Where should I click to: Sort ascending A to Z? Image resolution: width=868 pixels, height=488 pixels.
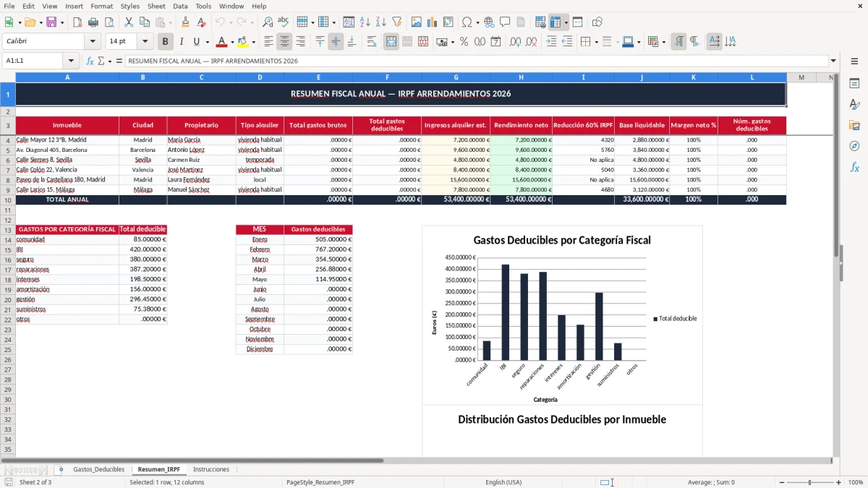pos(365,22)
